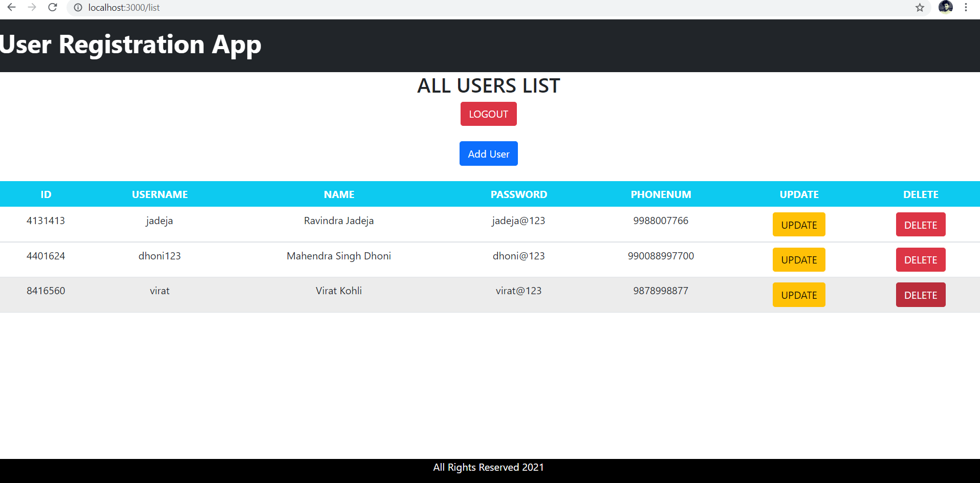Select password cell jadeja@123
980x483 pixels.
(519, 221)
